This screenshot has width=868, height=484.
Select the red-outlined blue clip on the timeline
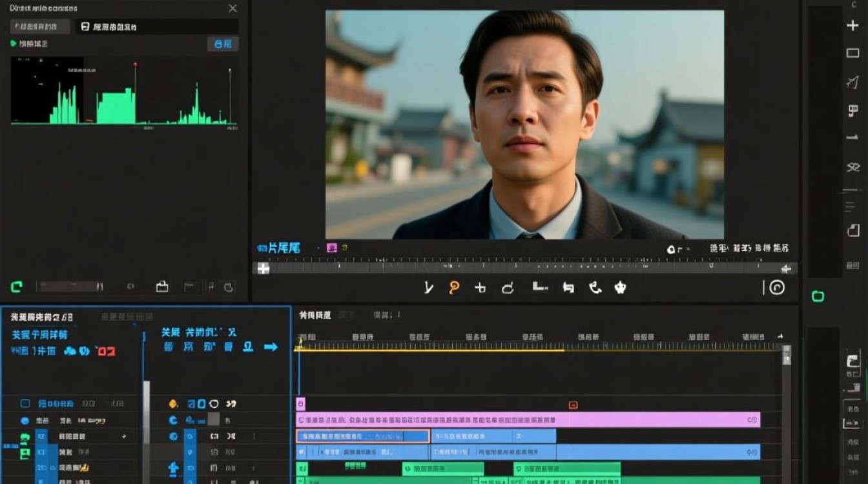tap(363, 436)
